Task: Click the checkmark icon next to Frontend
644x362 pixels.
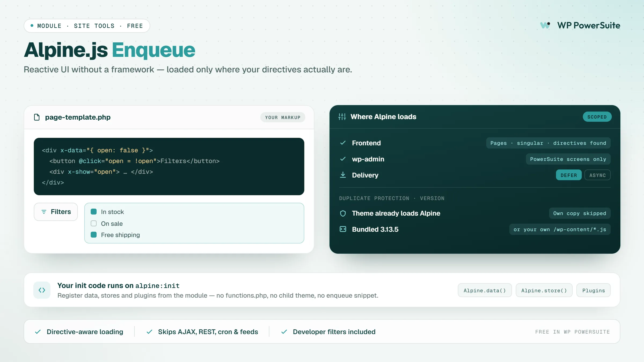Action: pos(343,143)
